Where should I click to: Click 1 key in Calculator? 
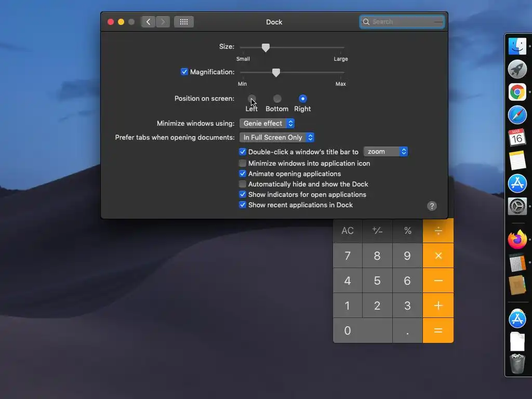(348, 305)
